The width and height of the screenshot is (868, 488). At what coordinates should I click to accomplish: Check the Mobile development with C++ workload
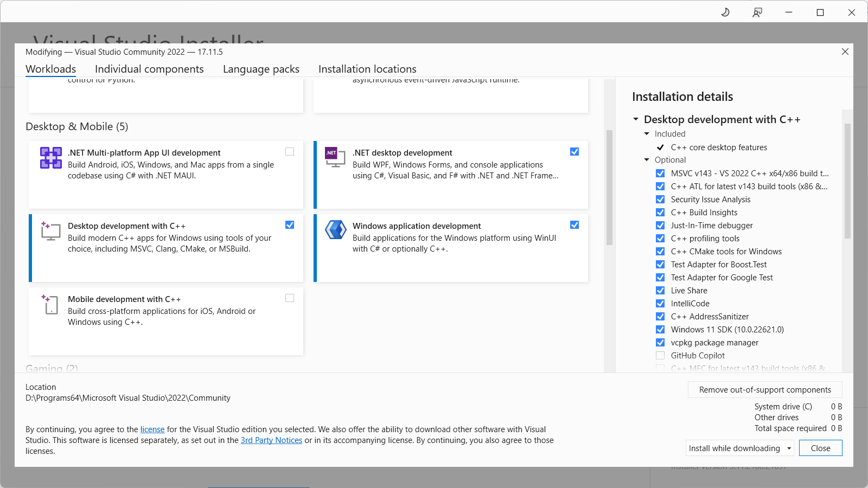[x=290, y=298]
